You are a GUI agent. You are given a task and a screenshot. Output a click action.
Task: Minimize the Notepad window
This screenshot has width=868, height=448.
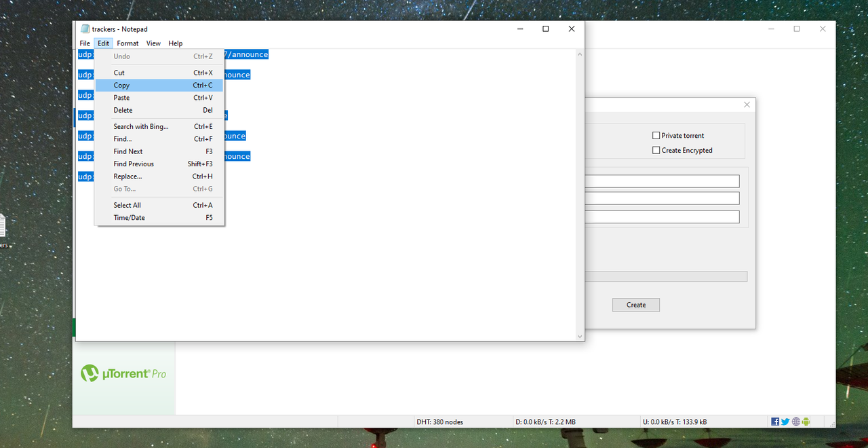click(519, 29)
